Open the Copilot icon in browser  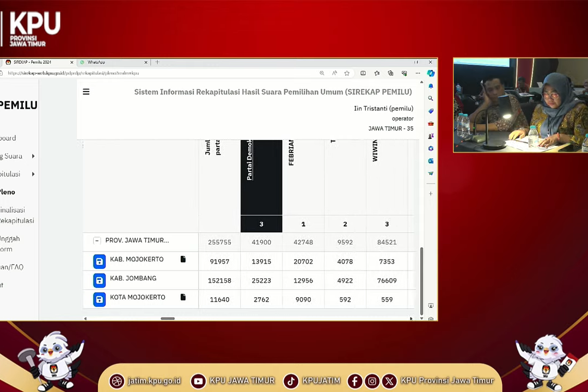431,73
